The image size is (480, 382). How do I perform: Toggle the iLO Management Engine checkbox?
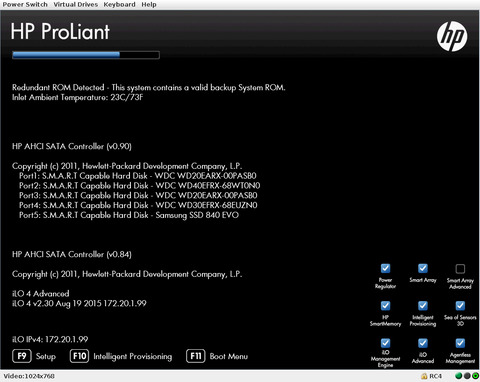(385, 343)
